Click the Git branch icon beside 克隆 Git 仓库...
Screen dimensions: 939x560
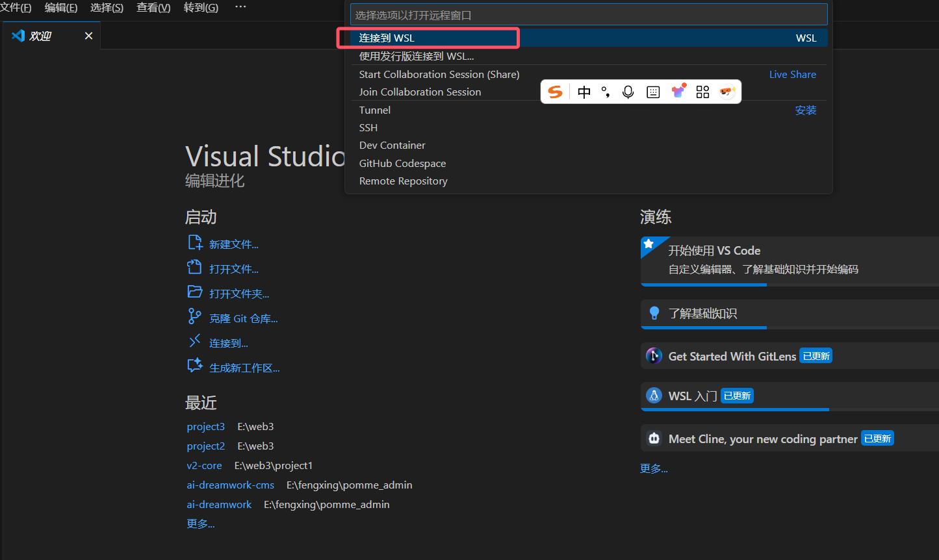194,316
